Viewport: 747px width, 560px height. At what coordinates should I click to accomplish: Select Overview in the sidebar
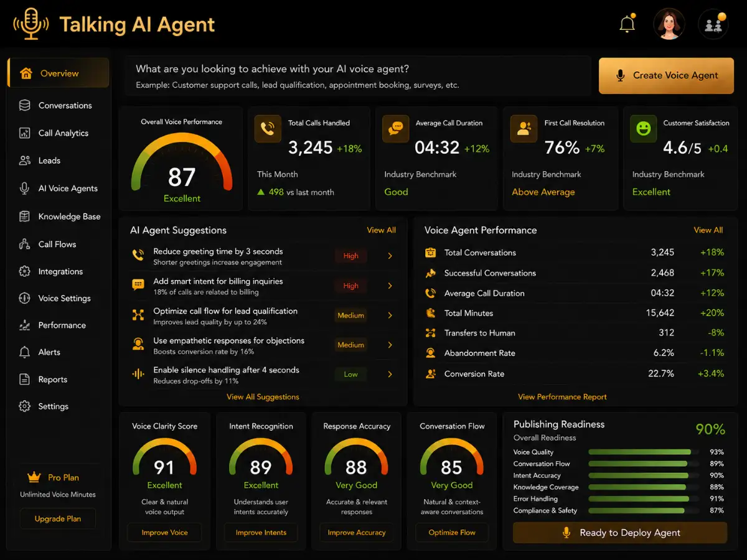(59, 73)
